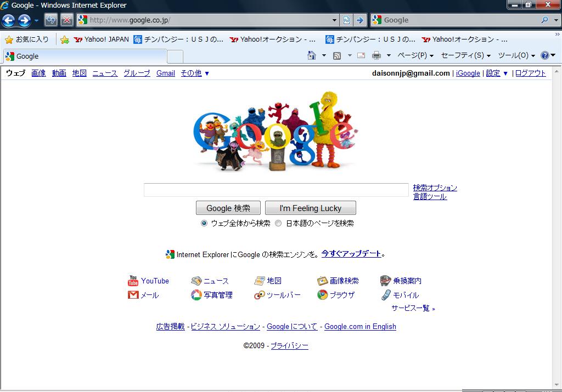The height and width of the screenshot is (392, 562).
Task: Select the Google browser tab
Action: pyautogui.click(x=85, y=56)
